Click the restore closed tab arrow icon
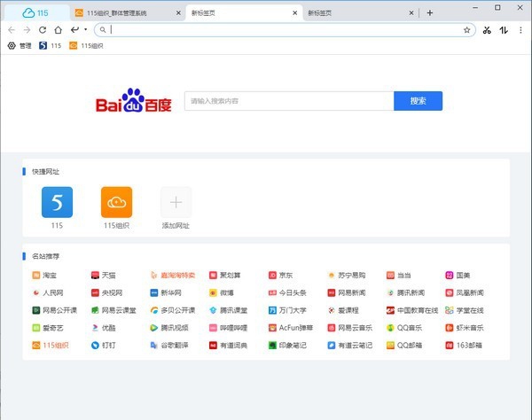 (x=74, y=30)
